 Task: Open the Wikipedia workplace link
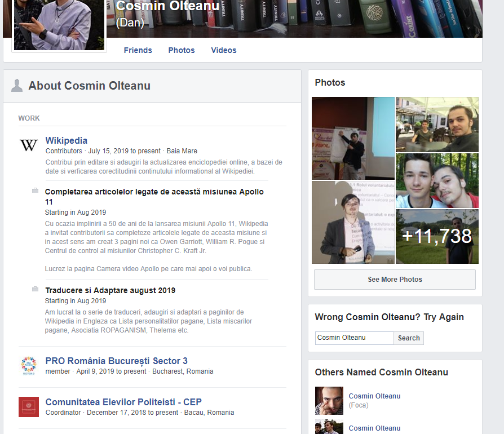click(x=67, y=140)
